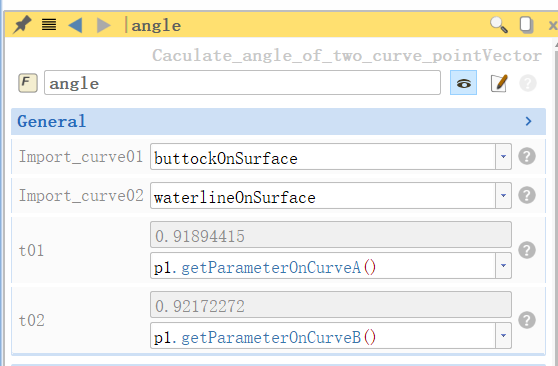Pin the angle object editor panel
This screenshot has height=366, width=558.
click(22, 25)
